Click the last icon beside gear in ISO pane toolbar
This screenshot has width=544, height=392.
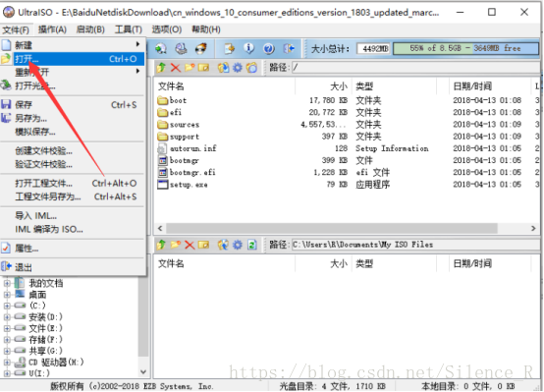coord(252,68)
